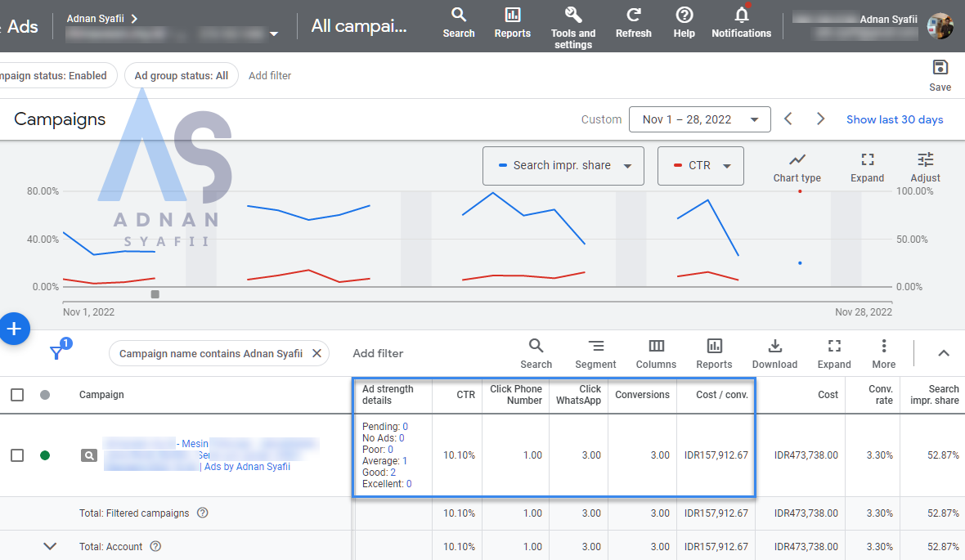
Task: Select the campaign row checkbox
Action: (17, 455)
